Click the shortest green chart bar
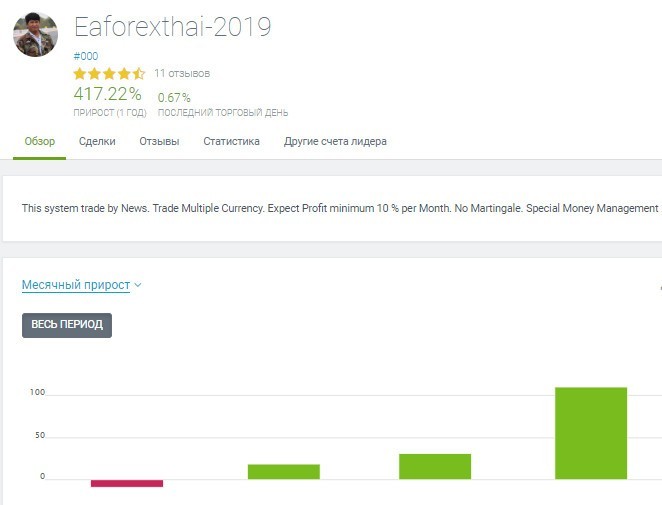This screenshot has width=662, height=505. coord(284,471)
